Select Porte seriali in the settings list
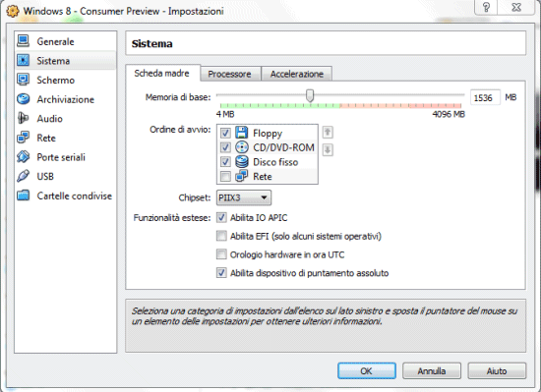The height and width of the screenshot is (392, 541). point(66,157)
